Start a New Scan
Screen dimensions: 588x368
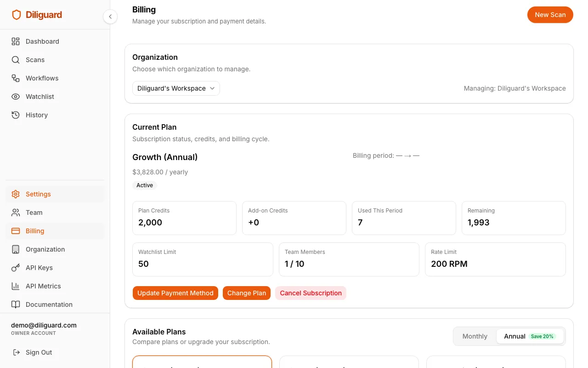click(550, 15)
